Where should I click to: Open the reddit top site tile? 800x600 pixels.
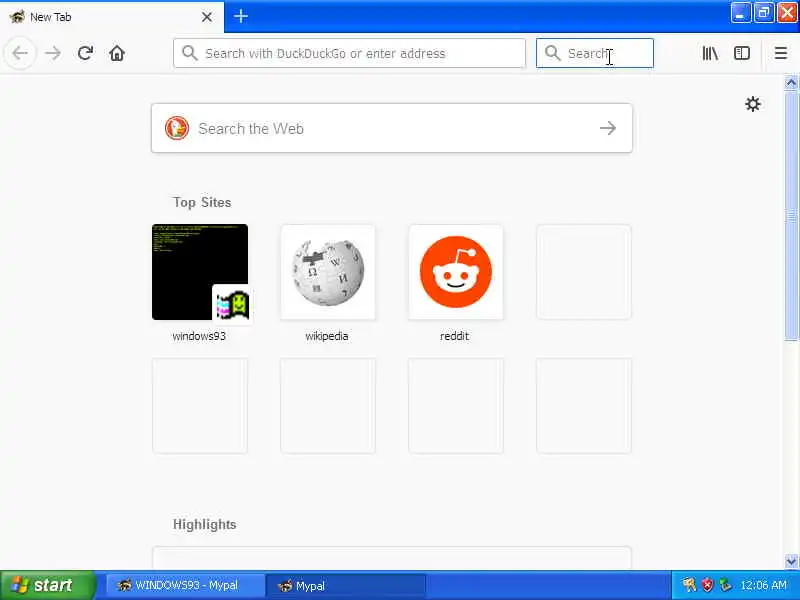(x=456, y=272)
